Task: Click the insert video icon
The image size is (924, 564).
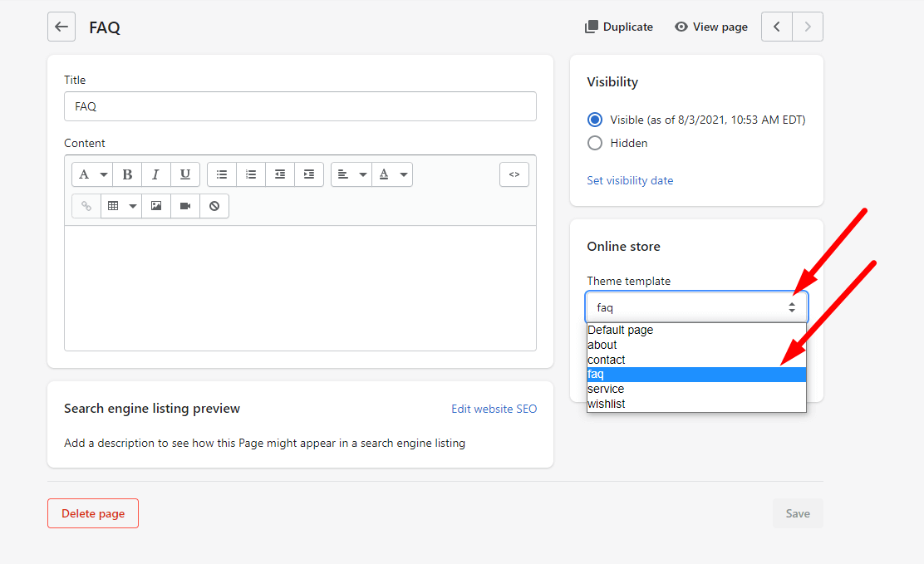Action: pos(185,206)
